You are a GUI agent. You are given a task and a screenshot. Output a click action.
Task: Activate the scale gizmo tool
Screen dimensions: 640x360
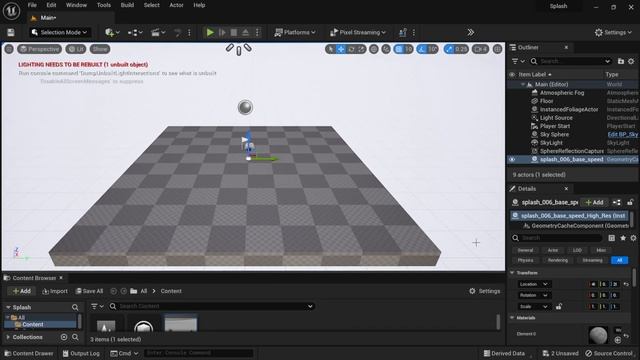point(361,49)
